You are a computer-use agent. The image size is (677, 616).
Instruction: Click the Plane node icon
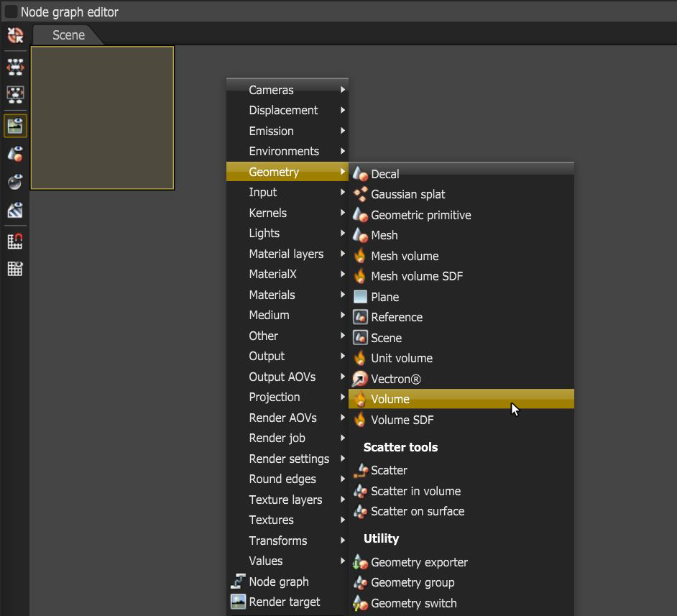(x=360, y=297)
